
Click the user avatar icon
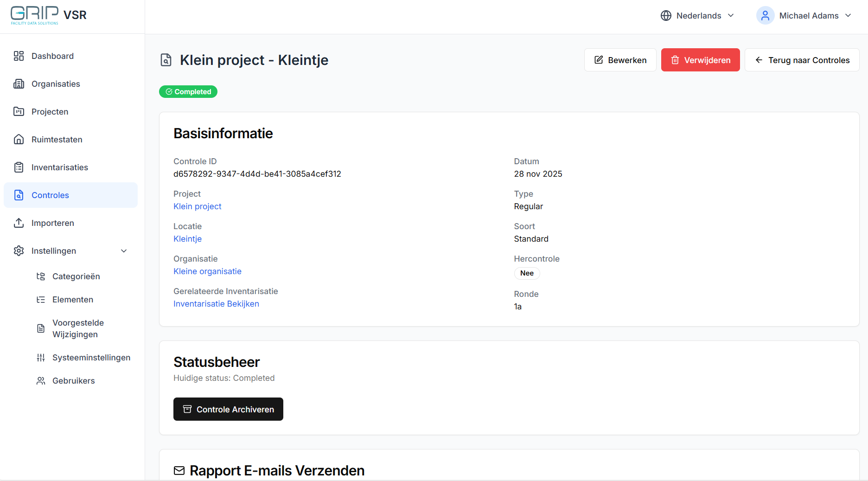click(765, 16)
